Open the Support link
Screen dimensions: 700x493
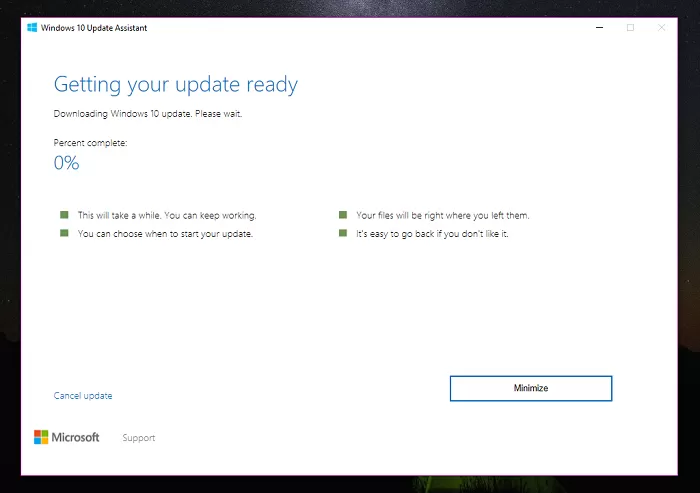pos(139,438)
